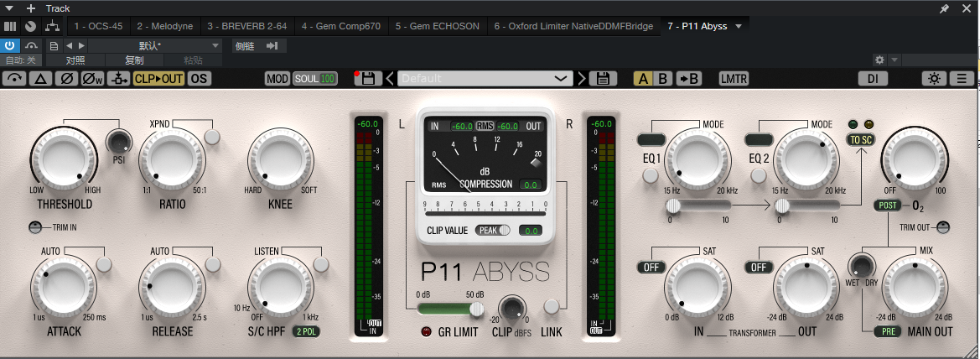The height and width of the screenshot is (359, 980).
Task: Click the 自动: 关 automation button
Action: pyautogui.click(x=21, y=60)
